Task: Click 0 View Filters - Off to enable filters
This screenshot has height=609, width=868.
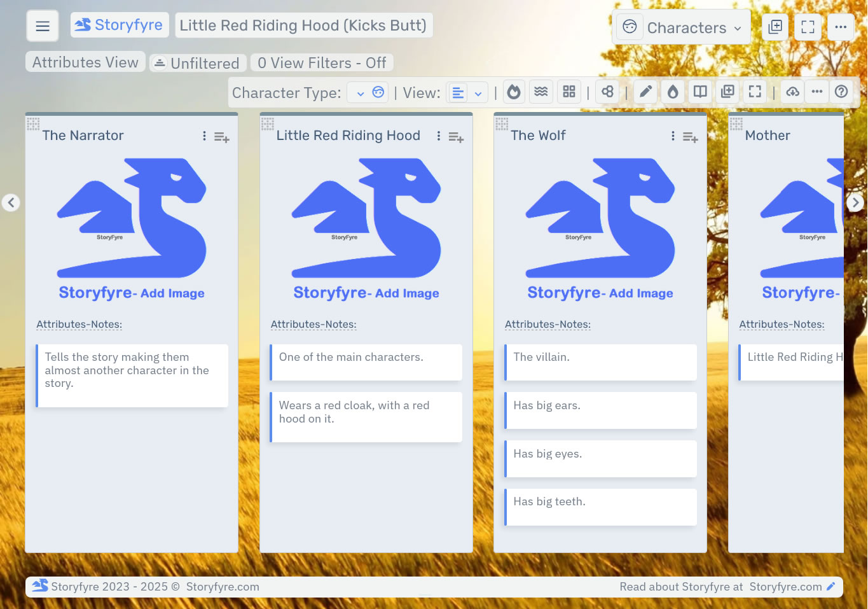Action: click(x=321, y=62)
